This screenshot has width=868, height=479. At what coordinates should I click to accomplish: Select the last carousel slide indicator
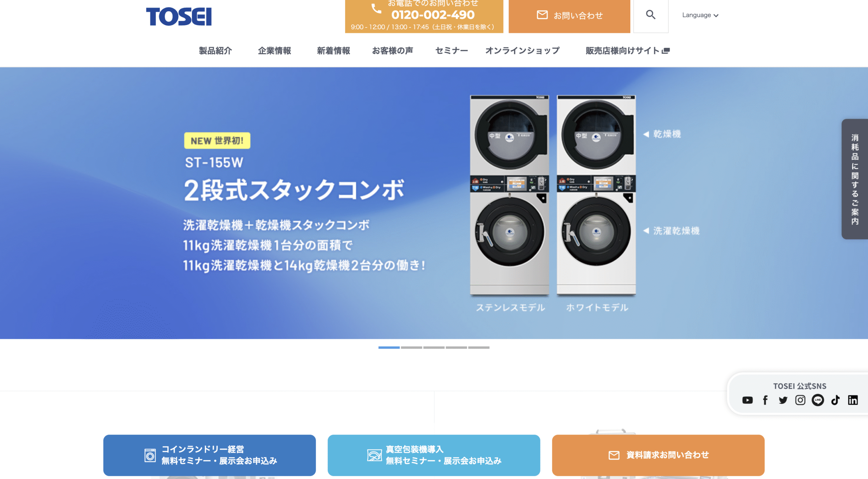point(479,347)
